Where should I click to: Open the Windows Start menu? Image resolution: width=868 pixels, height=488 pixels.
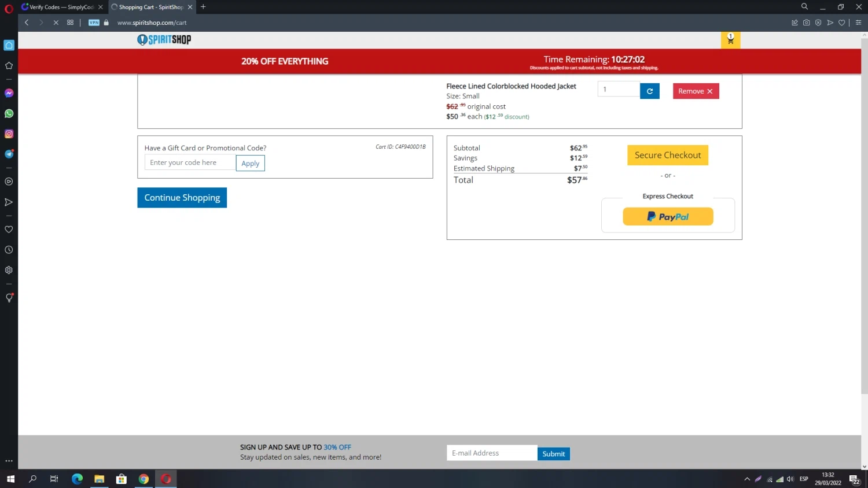click(x=10, y=479)
